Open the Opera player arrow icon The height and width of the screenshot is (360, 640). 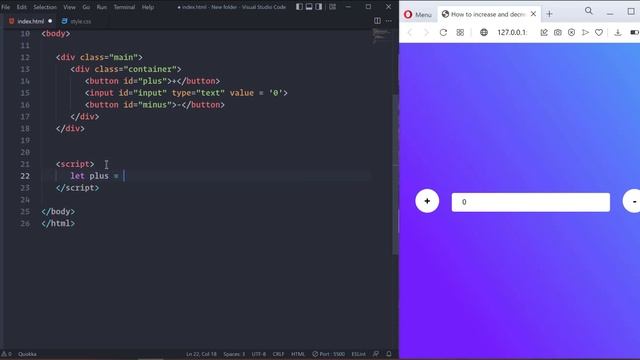pos(585,33)
